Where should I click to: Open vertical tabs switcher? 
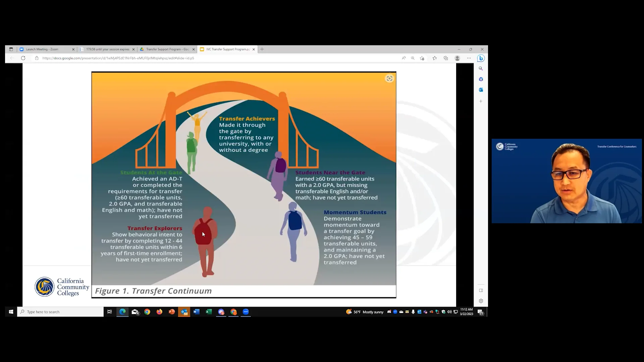point(11,49)
